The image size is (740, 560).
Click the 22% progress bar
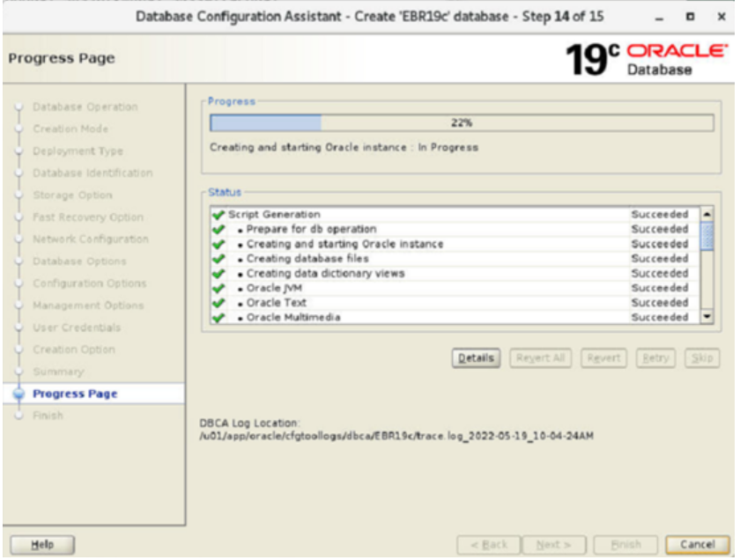coord(462,123)
